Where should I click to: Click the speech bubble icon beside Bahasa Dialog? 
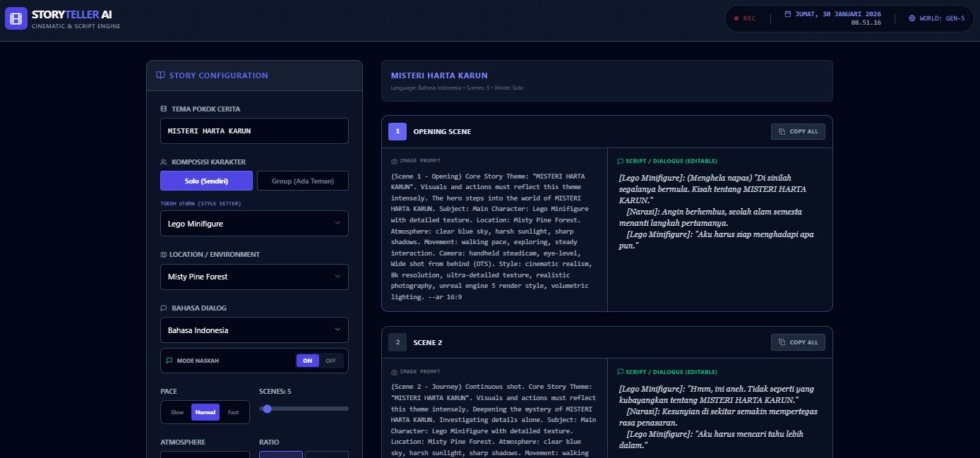(x=164, y=308)
